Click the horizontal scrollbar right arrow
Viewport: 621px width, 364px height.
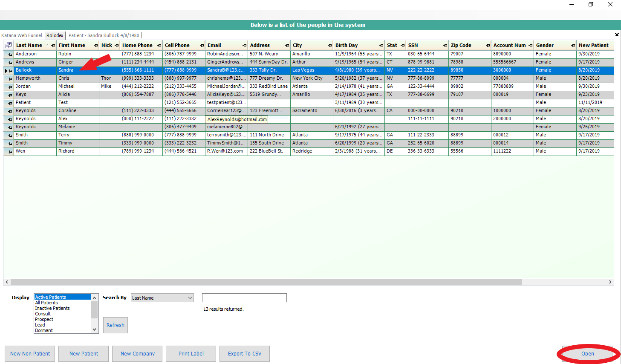(x=610, y=282)
